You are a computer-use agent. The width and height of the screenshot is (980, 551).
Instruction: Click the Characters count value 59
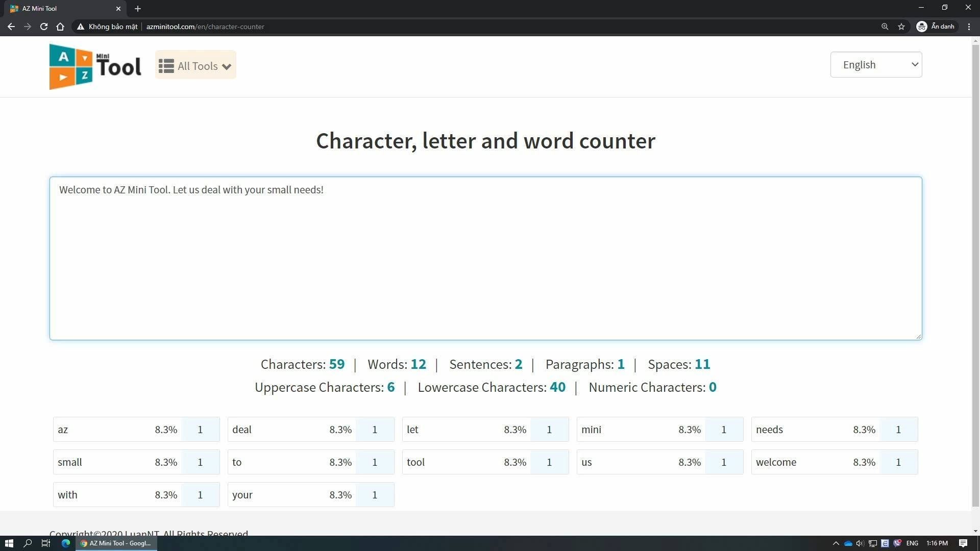coord(337,364)
